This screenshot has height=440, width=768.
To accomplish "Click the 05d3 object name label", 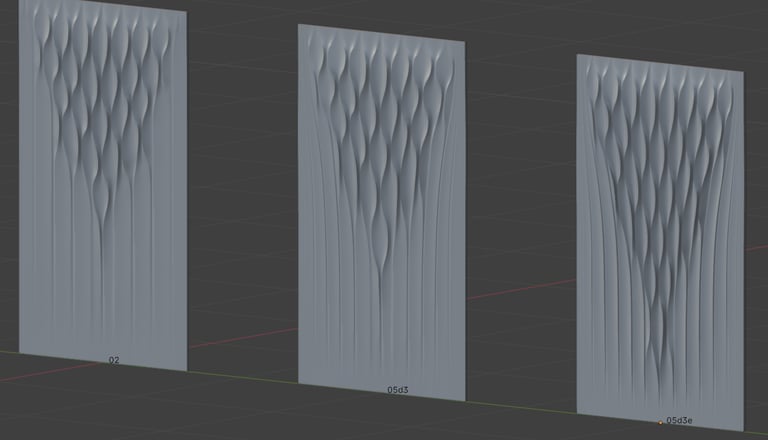I will pos(398,390).
